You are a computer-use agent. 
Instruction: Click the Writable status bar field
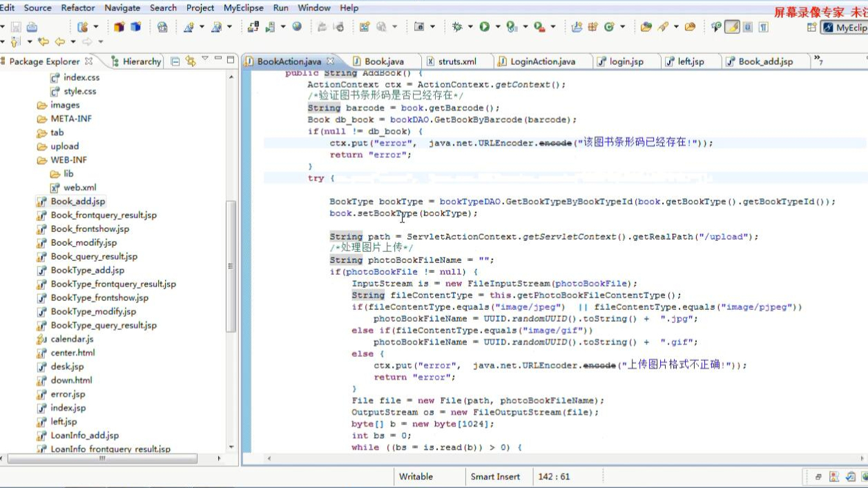[416, 476]
